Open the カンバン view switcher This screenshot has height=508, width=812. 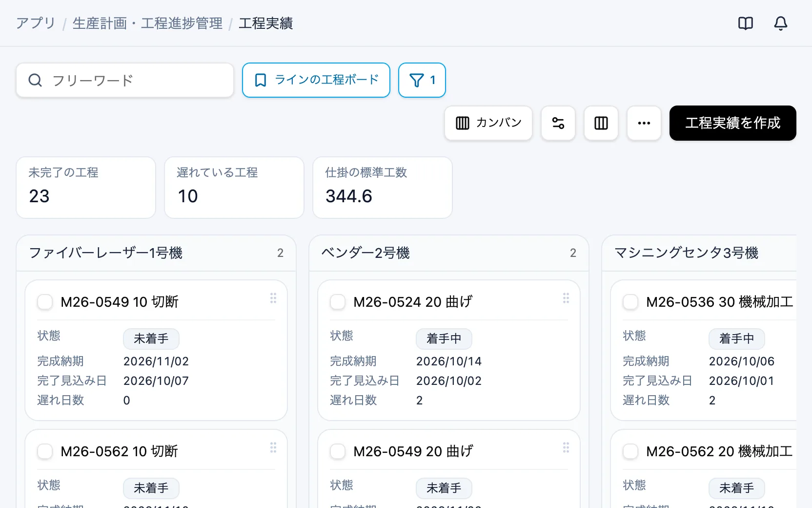coord(488,123)
